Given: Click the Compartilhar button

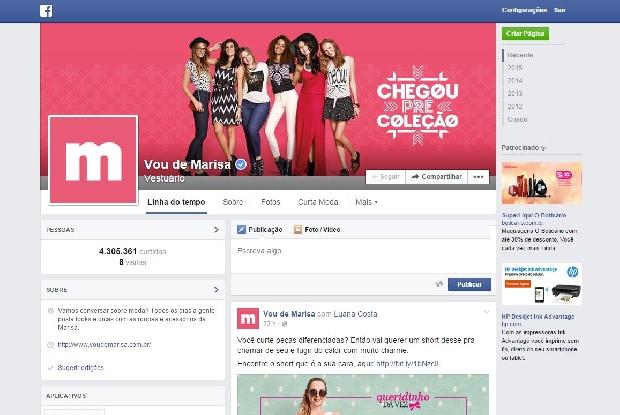Looking at the screenshot, I should pyautogui.click(x=437, y=177).
